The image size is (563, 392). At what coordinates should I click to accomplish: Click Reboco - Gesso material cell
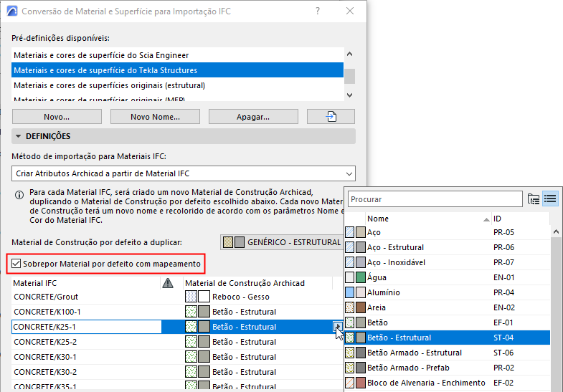tap(257, 297)
